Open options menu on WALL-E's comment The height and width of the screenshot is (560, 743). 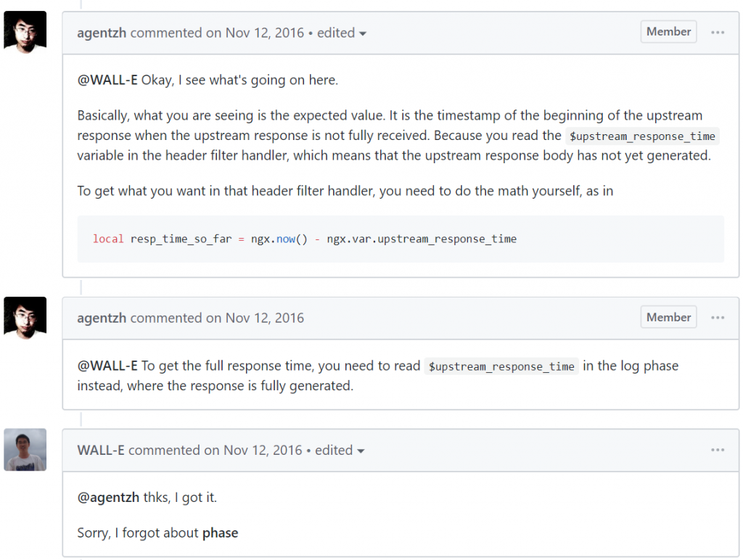(x=718, y=450)
